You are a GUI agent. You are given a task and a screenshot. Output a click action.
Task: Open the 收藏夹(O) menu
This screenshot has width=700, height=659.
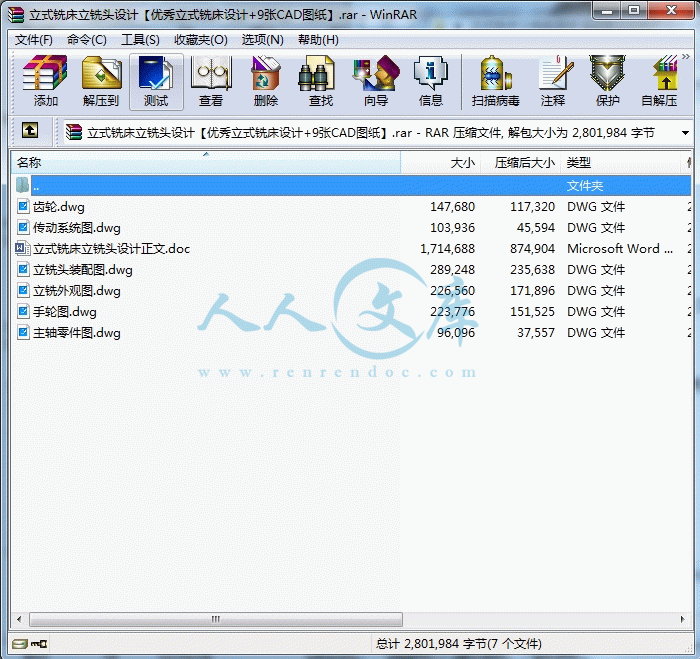(x=201, y=40)
